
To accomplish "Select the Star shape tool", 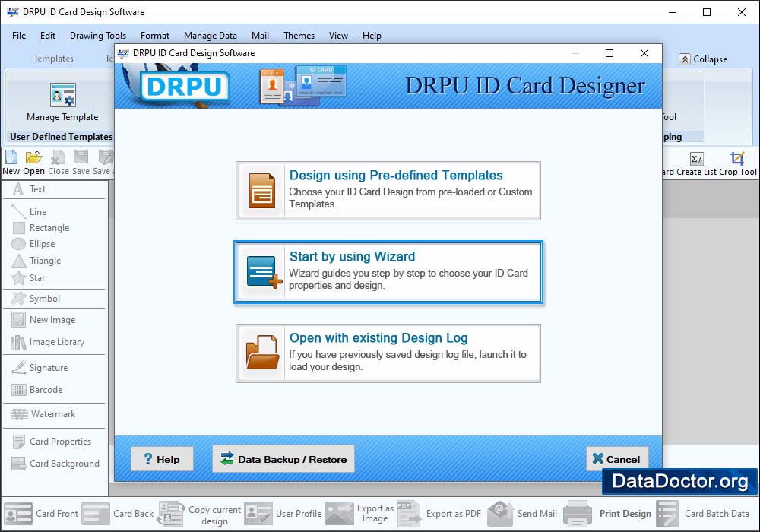I will click(28, 278).
